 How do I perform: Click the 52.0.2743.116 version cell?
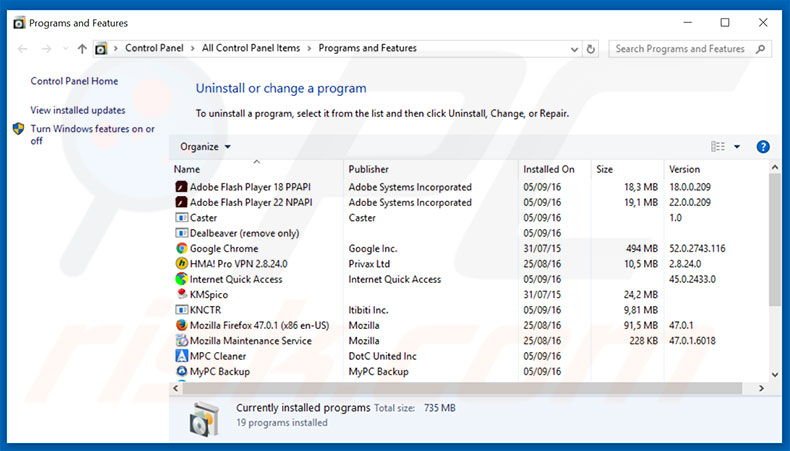coord(697,248)
